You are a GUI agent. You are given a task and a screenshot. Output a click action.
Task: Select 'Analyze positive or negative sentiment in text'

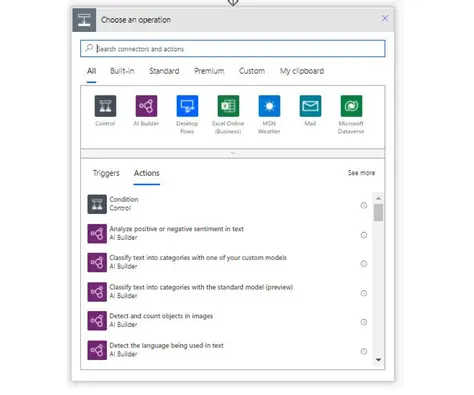176,229
